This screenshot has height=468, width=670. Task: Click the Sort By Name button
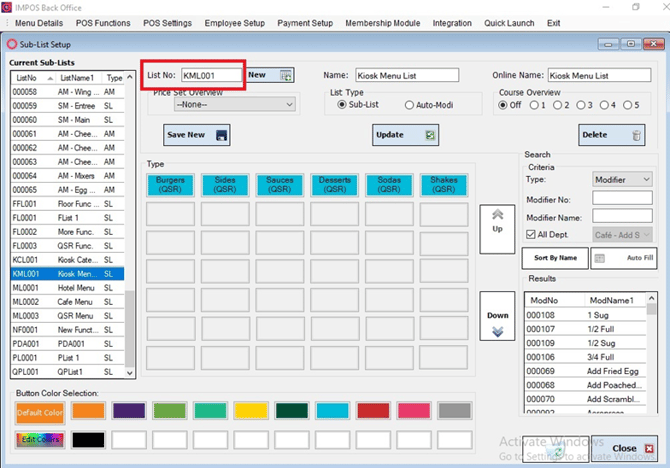pyautogui.click(x=555, y=258)
